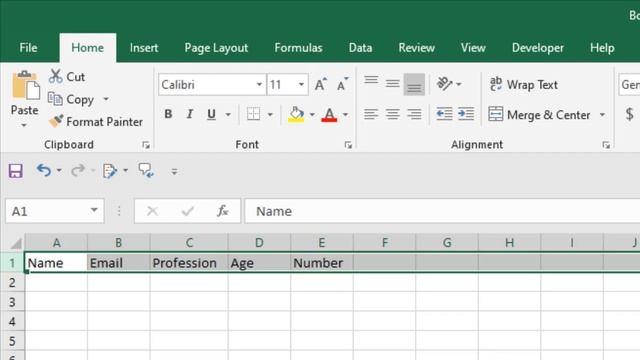
Task: Apply cell borders icon
Action: point(253,114)
